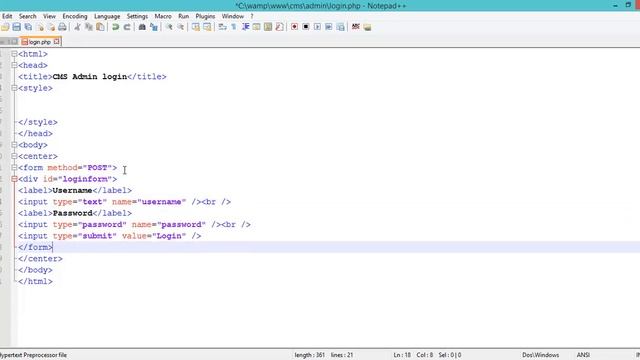This screenshot has height=360, width=640.
Task: Collapse the <center> fold marker
Action: (x=14, y=156)
